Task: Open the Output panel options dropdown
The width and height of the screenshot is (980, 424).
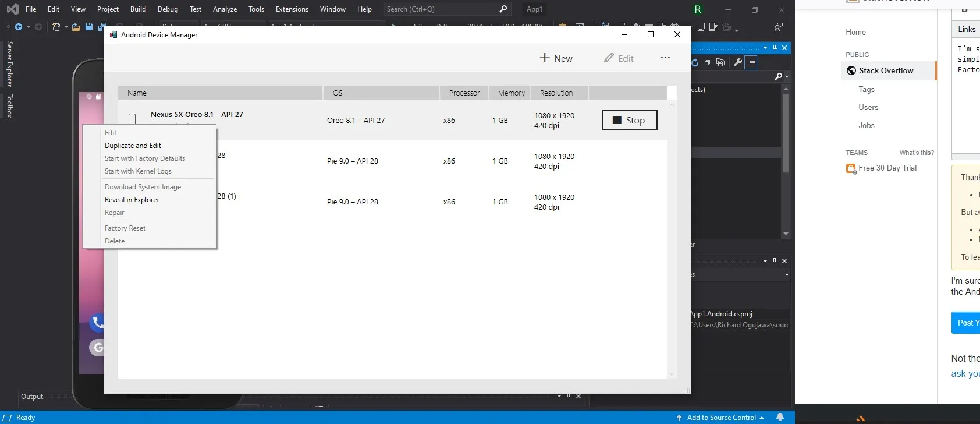Action: coord(559,396)
